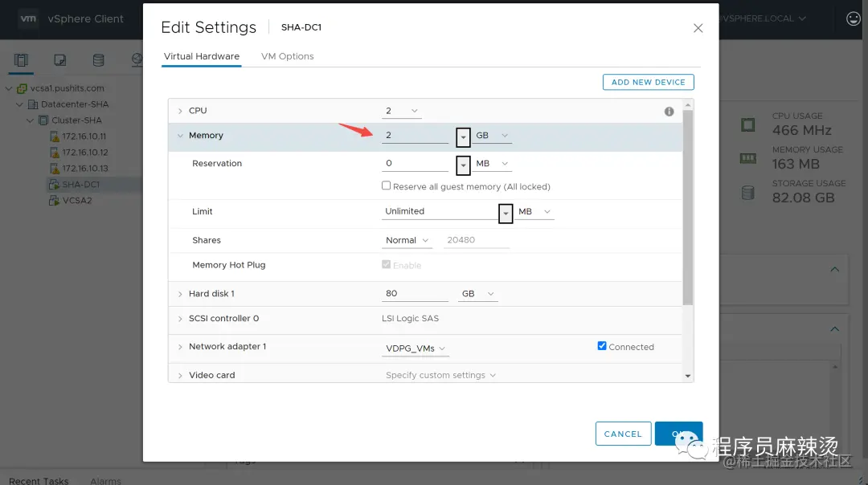Collapse the vcsa1.pushits.com tree node
This screenshot has height=485, width=868.
(x=9, y=88)
